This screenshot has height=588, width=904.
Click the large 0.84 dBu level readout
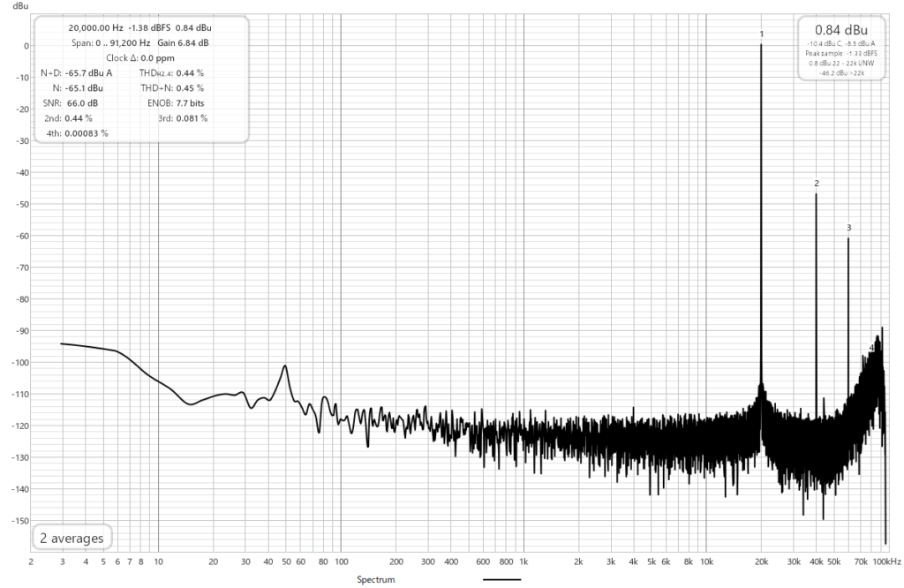[840, 29]
